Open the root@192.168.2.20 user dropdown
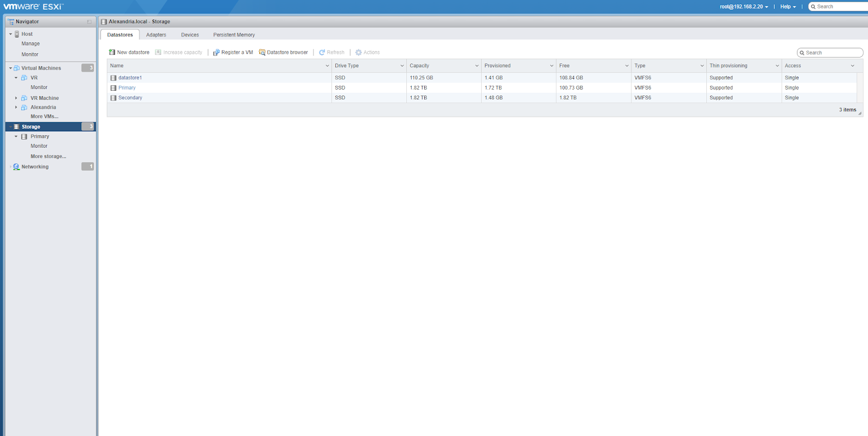This screenshot has height=436, width=868. pos(744,7)
